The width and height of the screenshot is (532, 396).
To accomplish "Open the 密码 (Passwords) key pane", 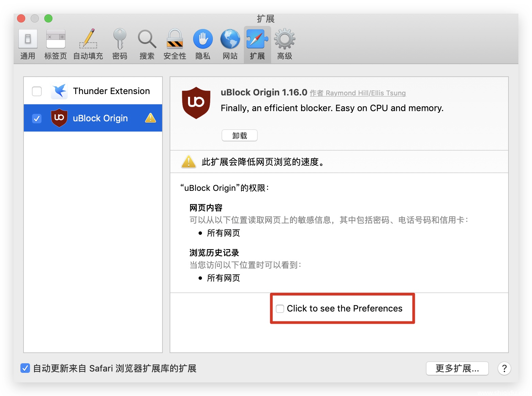I will [120, 45].
